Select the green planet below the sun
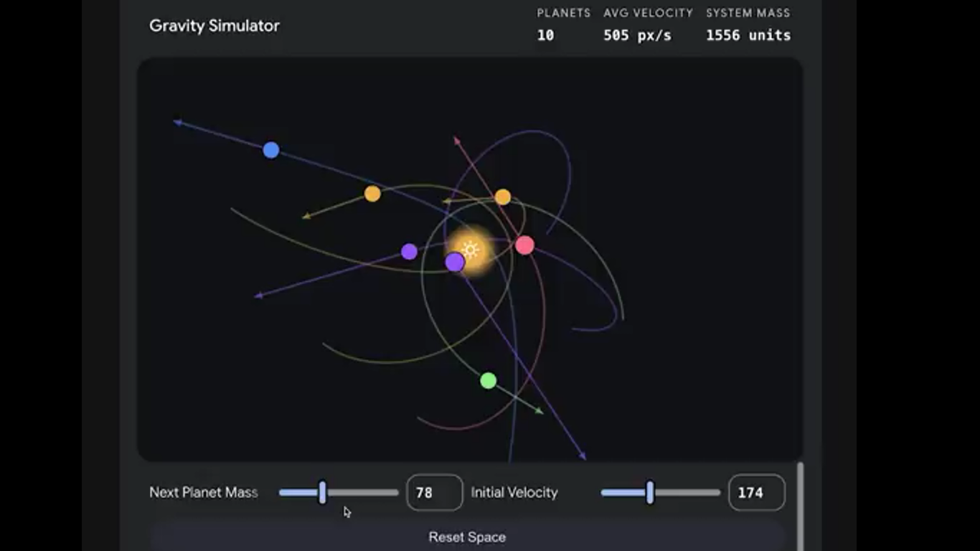980x551 pixels. pos(488,380)
